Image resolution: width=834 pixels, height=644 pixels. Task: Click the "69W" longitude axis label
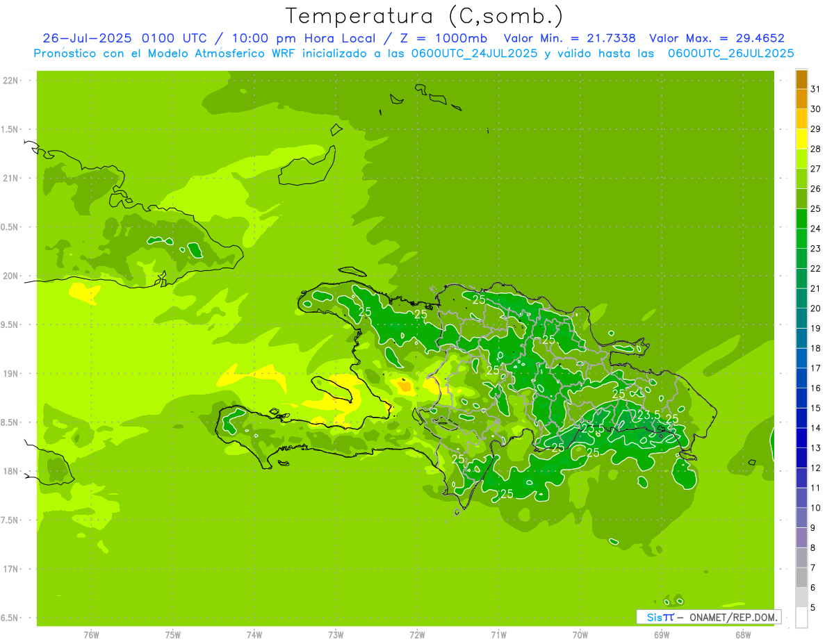[662, 634]
